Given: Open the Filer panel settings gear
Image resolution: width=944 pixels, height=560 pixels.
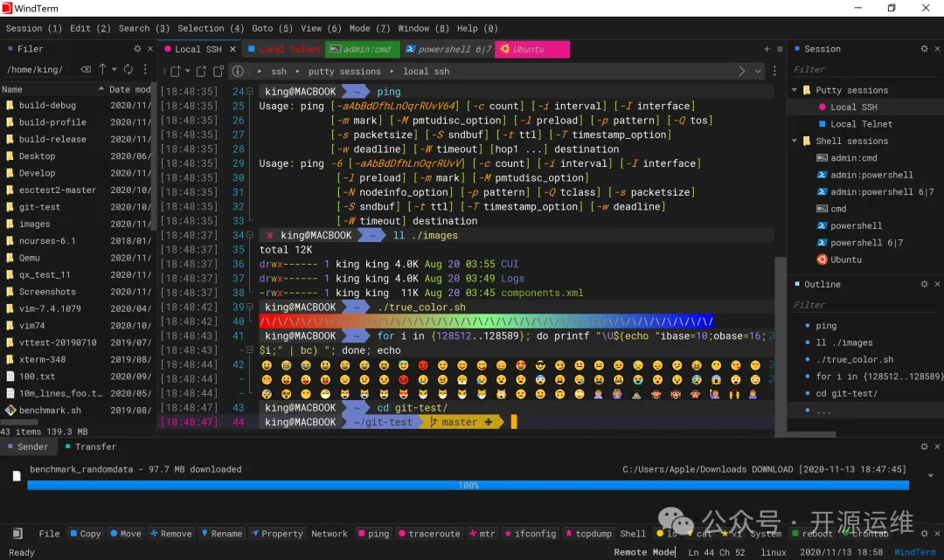Looking at the screenshot, I should coord(137,49).
